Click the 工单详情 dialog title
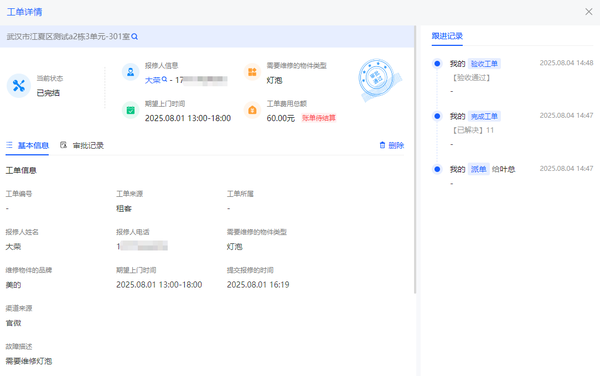Screen dimensions: 600x376 pyautogui.click(x=24, y=12)
